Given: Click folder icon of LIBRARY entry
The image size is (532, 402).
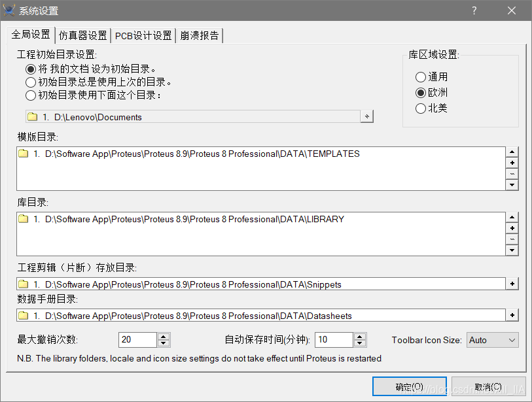Looking at the screenshot, I should point(23,219).
